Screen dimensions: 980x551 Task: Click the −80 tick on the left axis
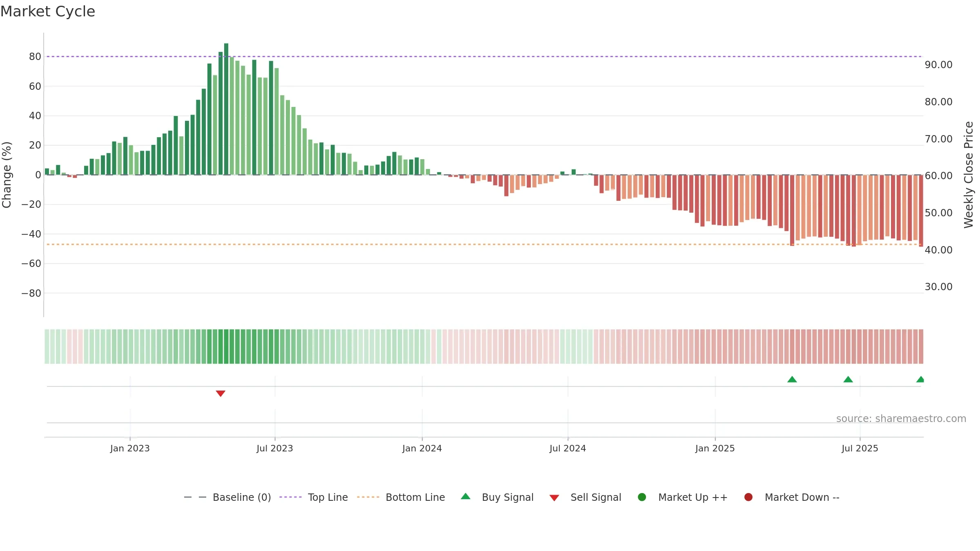[x=31, y=293]
